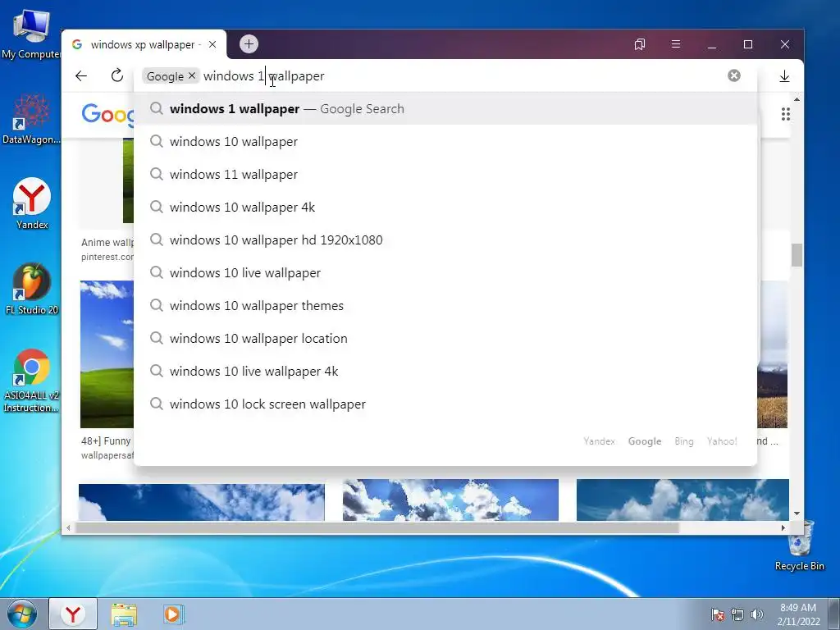Select 'windows 10 wallpaper location' suggestion
This screenshot has height=630, width=840.
pos(445,338)
